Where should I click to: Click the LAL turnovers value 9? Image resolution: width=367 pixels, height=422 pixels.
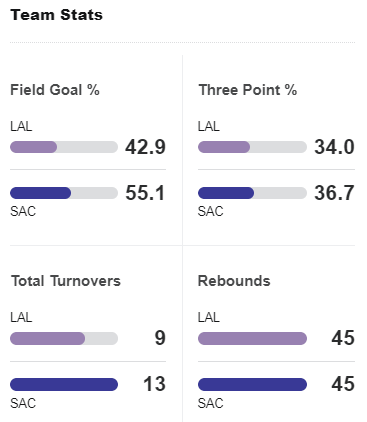pos(160,338)
